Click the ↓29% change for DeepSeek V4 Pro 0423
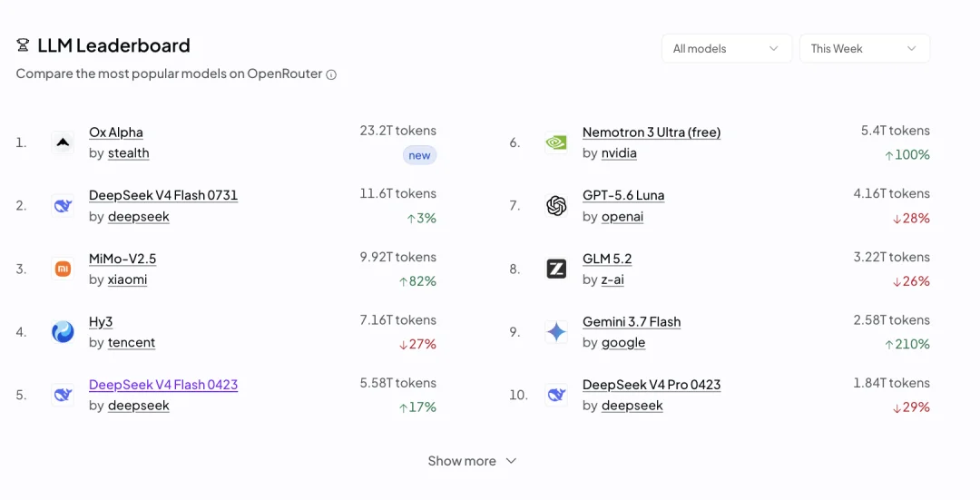 911,407
